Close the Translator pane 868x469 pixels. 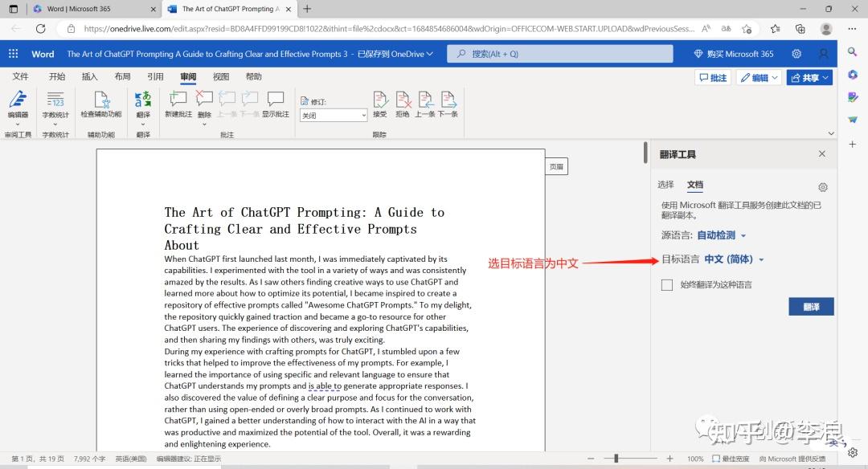(x=822, y=153)
